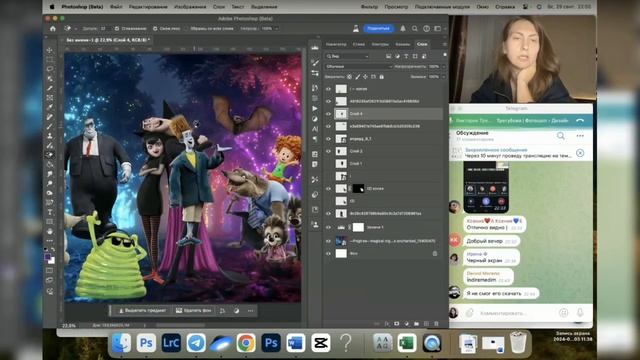Toggle the Смеж.пикс checkbox
Screen dimensions: 640x360
point(155,29)
